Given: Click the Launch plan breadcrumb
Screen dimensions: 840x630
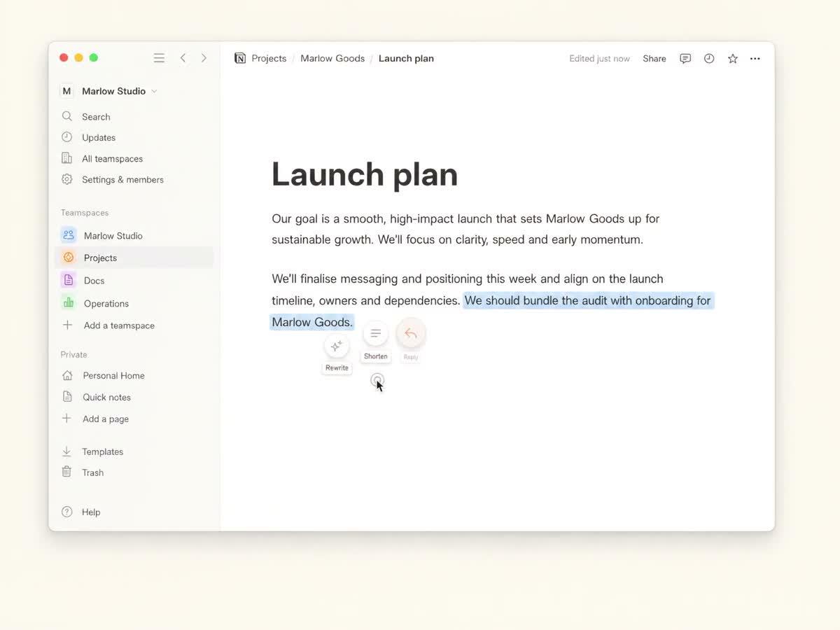Looking at the screenshot, I should point(406,58).
